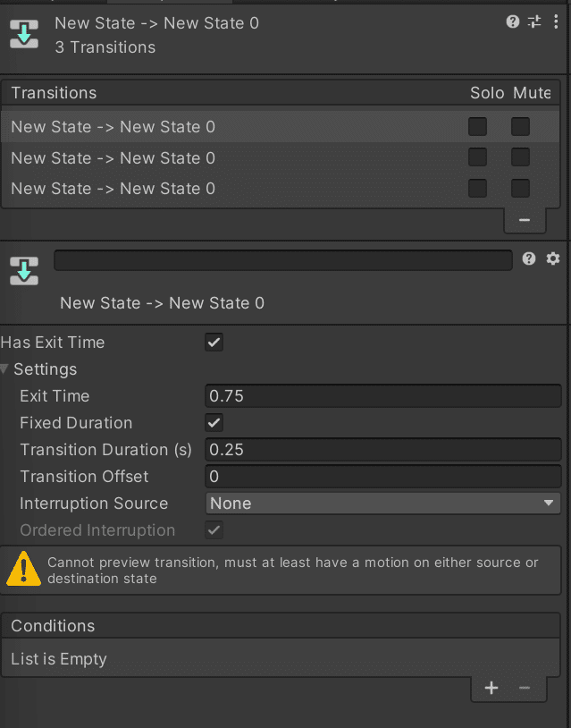The image size is (571, 728).
Task: Click the warning triangle icon about preview
Action: 23,570
